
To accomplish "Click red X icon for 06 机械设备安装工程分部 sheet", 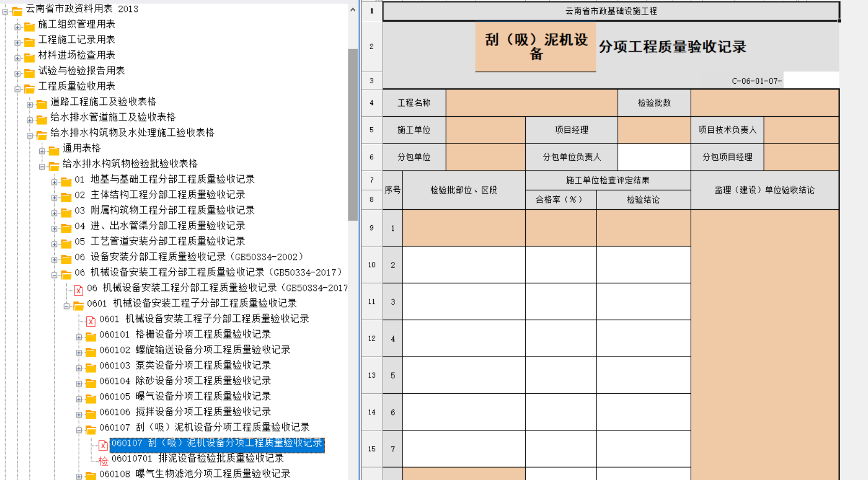I will click(x=78, y=290).
